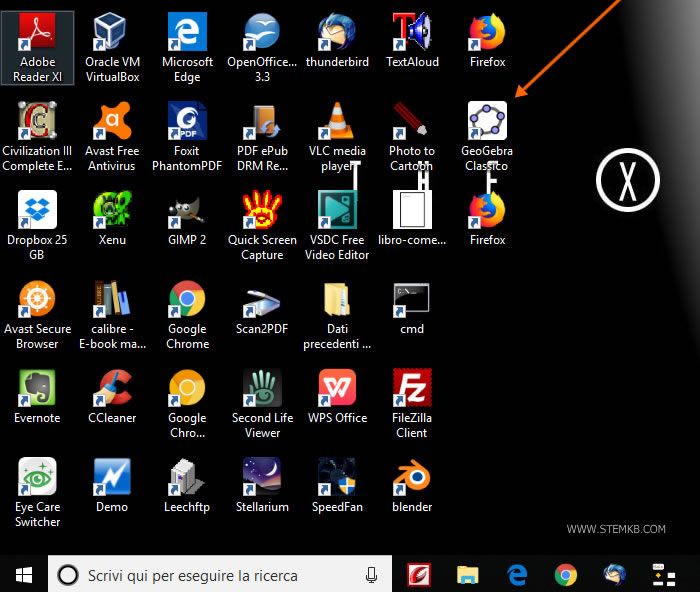Select the Xenu desktop icon
The image size is (700, 592).
click(112, 218)
